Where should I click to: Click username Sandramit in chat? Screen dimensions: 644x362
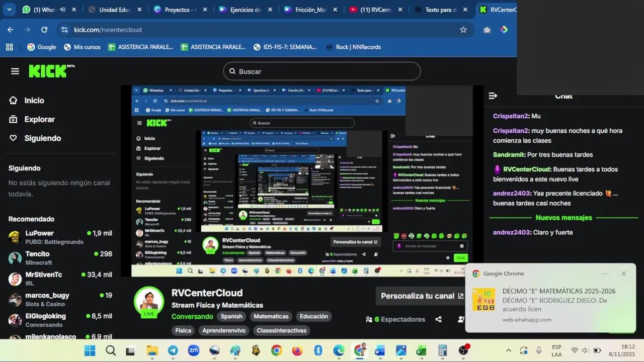pos(509,155)
